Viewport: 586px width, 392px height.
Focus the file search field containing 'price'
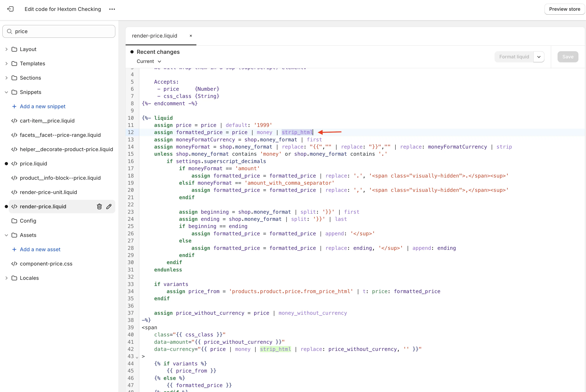point(59,31)
